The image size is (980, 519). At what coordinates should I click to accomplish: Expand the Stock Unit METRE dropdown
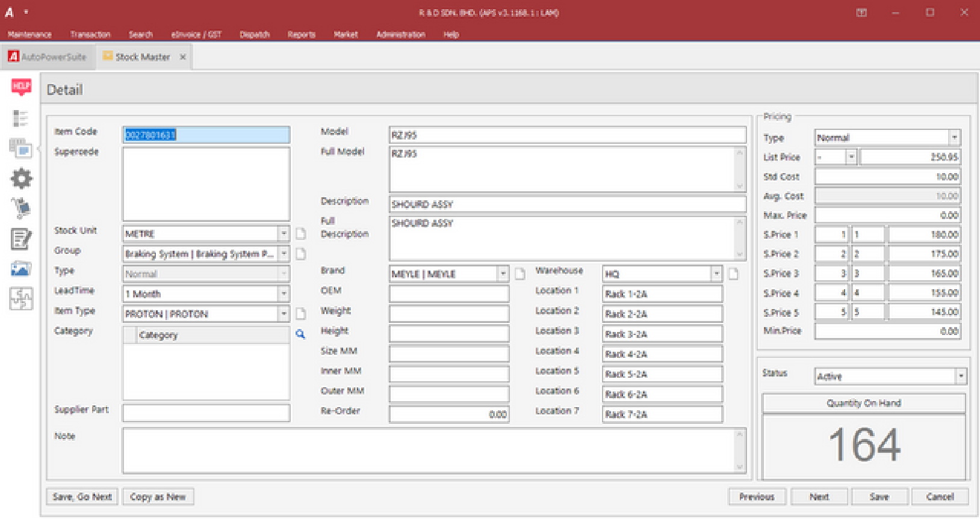pyautogui.click(x=284, y=234)
